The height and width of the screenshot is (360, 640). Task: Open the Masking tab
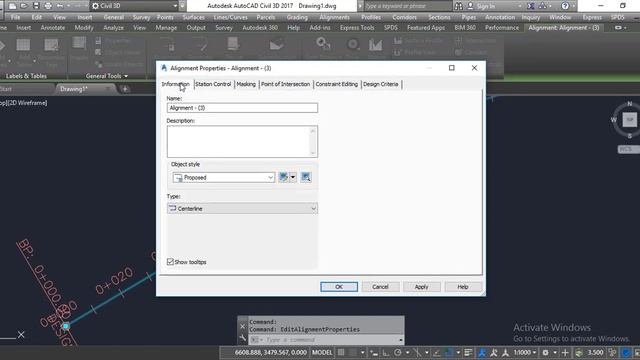[x=246, y=84]
